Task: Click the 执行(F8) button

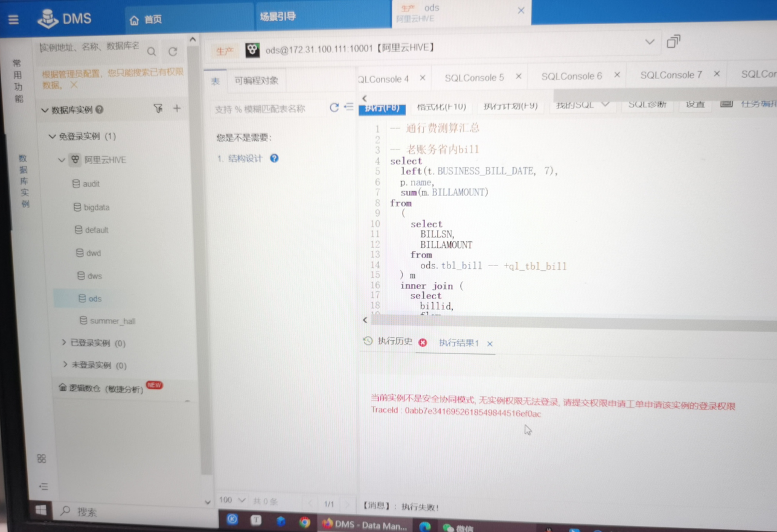Action: coord(382,108)
